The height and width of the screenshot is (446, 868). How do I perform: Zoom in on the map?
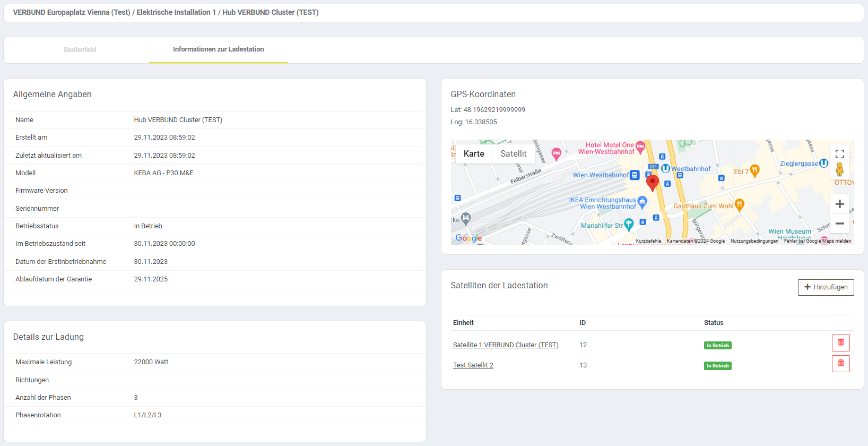click(839, 204)
